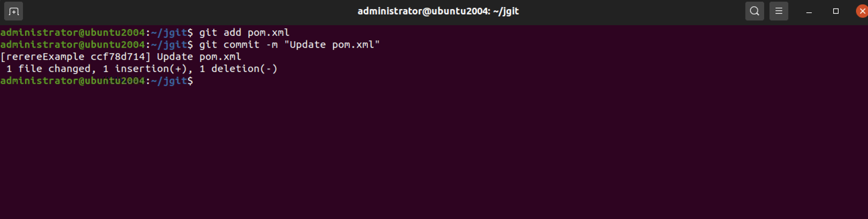Click the last prompt's ~/jgit path
868x219 pixels.
click(x=169, y=81)
